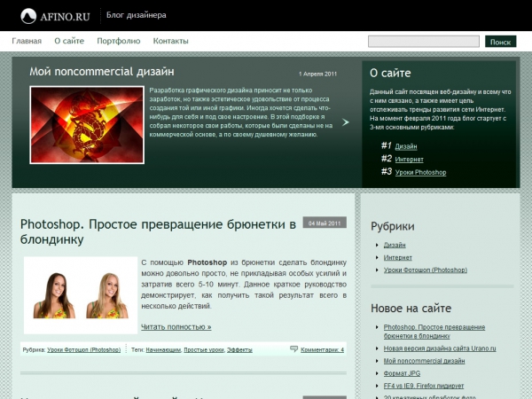Open the Формат JPG sidebar link
Viewport: 532px width, 399px height.
pyautogui.click(x=402, y=373)
